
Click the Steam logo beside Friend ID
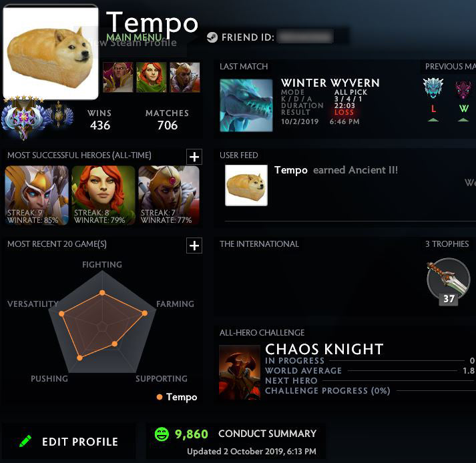212,37
